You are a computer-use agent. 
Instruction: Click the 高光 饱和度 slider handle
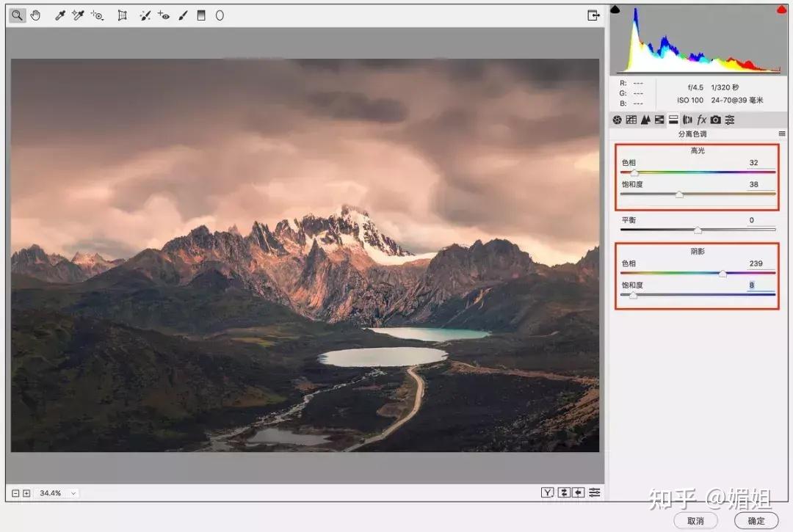coord(679,194)
